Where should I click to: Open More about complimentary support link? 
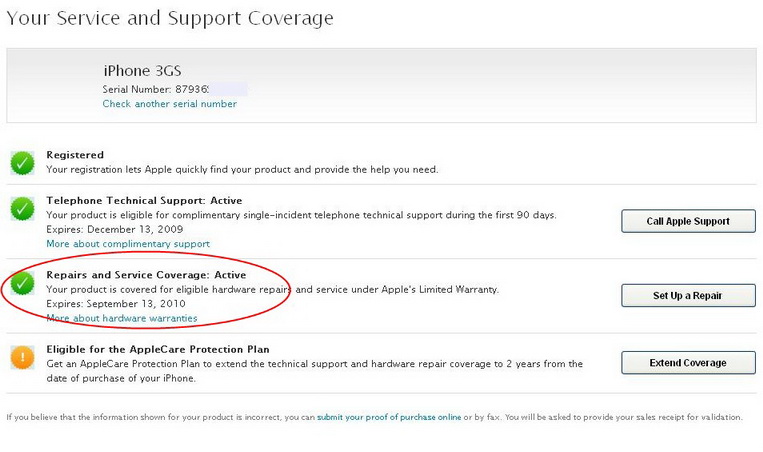click(x=128, y=244)
